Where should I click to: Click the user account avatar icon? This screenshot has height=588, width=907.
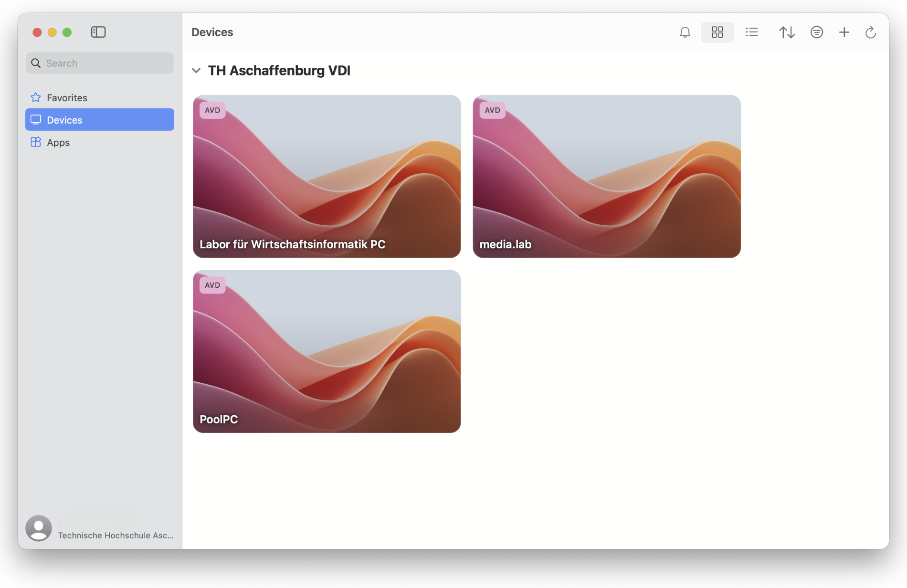point(39,528)
